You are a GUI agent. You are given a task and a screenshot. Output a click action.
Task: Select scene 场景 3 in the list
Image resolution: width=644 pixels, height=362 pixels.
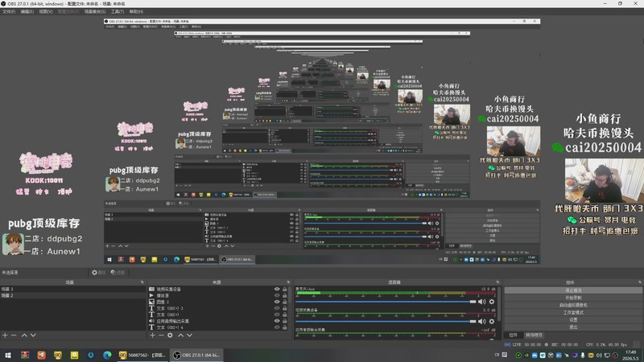coord(72,289)
